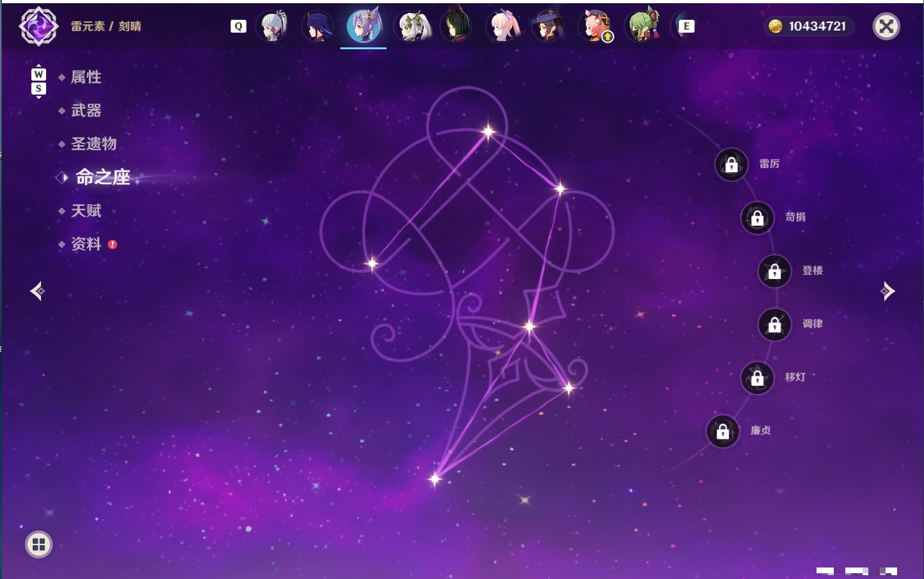Click the 调律 constellation name
This screenshot has width=924, height=579.
pyautogui.click(x=813, y=324)
